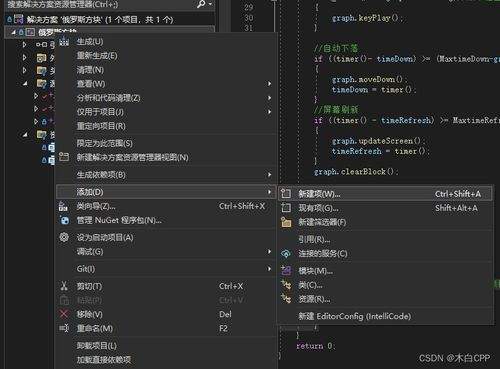Click the 模块(M) module icon
This screenshot has width=500, height=369.
[x=286, y=270]
